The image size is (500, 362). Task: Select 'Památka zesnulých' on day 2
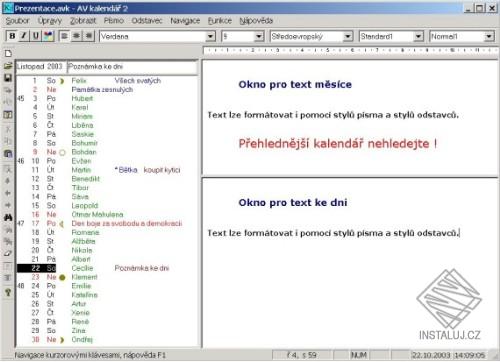click(x=102, y=90)
